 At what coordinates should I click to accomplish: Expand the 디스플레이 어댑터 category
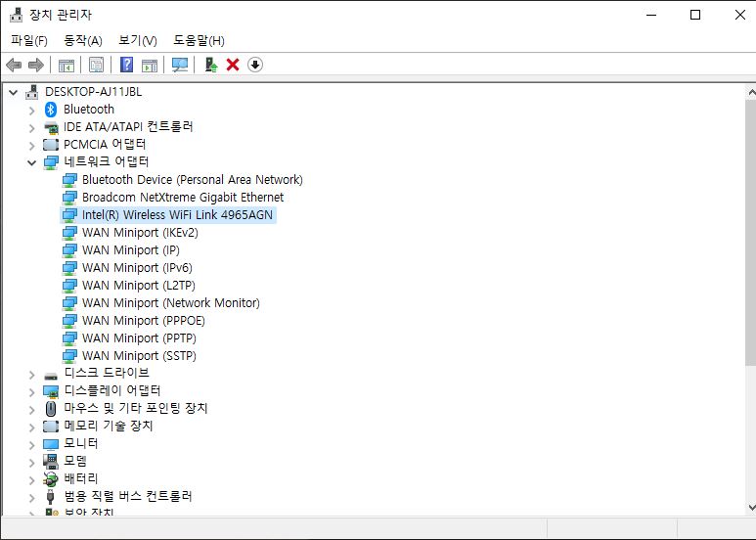(32, 392)
